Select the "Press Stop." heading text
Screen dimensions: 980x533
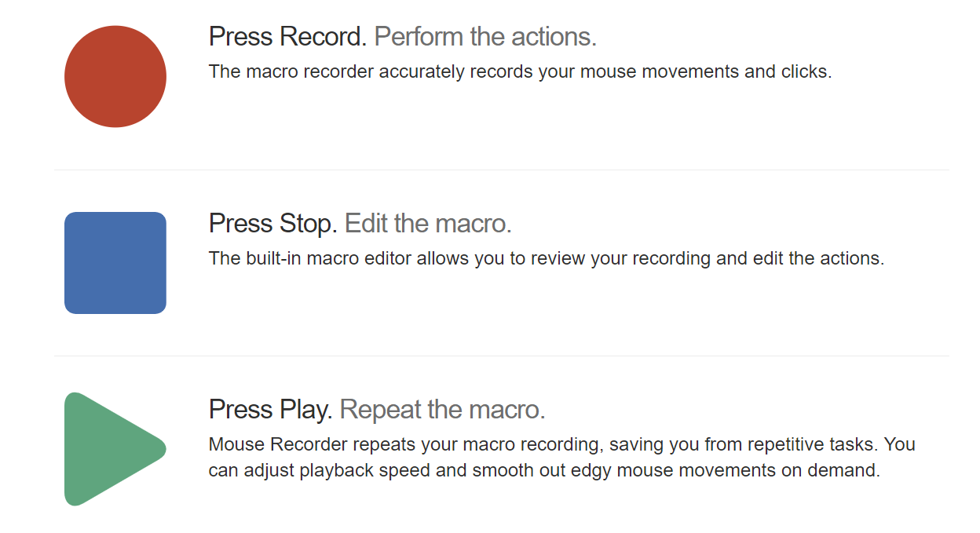(x=273, y=224)
